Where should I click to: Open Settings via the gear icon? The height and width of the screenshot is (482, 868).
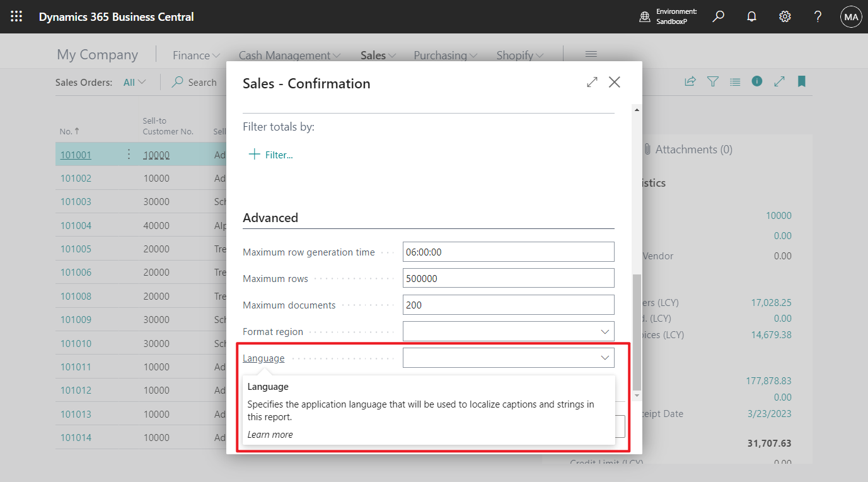pos(784,16)
